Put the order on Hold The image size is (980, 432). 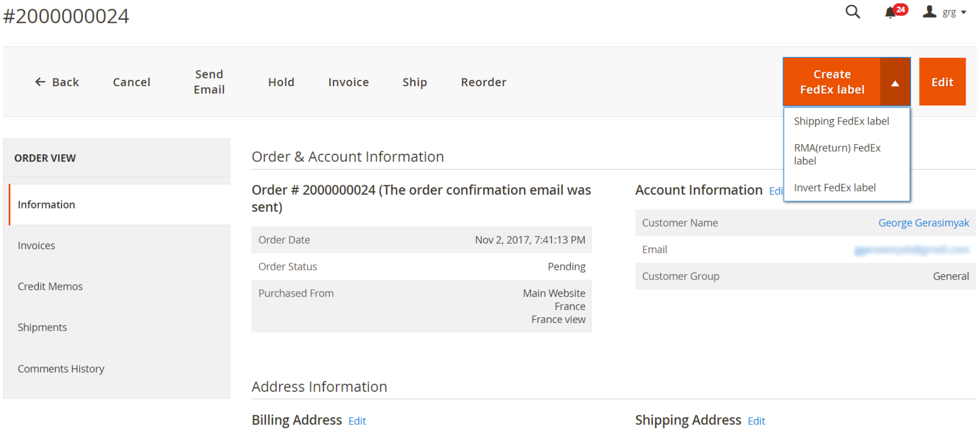pyautogui.click(x=281, y=82)
